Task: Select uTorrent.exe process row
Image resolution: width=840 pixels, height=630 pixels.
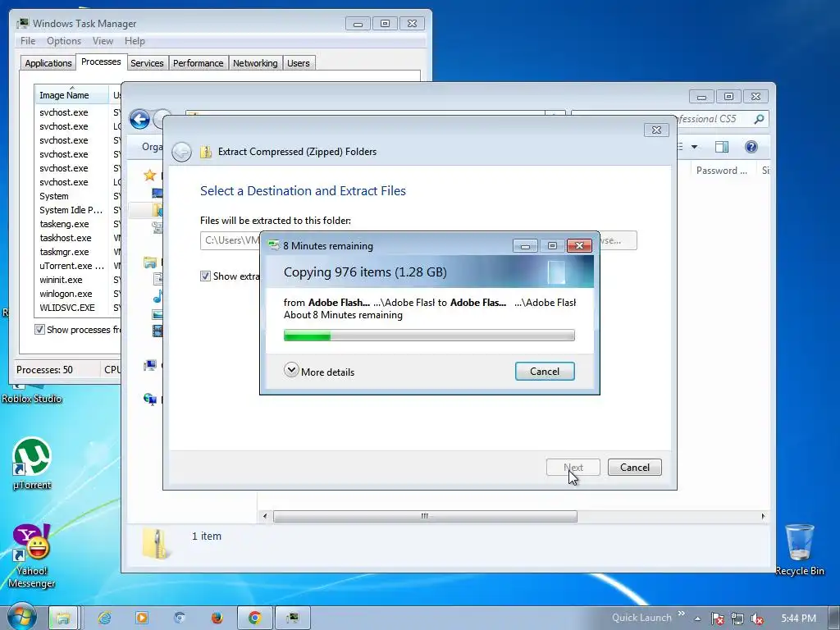Action: (78, 266)
